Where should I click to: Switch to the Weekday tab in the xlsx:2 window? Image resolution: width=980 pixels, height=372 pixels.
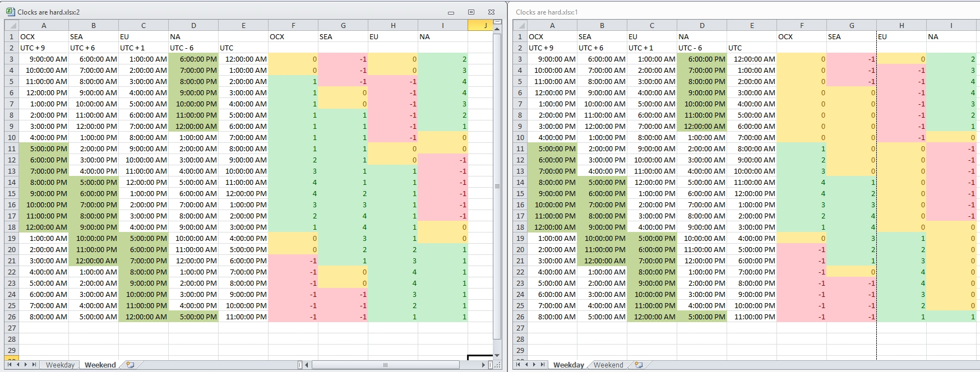tap(60, 365)
